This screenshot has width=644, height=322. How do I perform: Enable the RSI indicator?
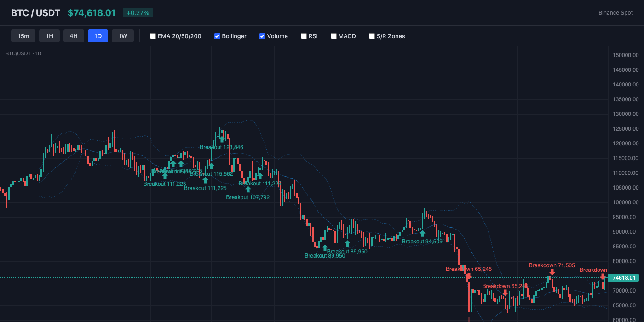point(304,36)
